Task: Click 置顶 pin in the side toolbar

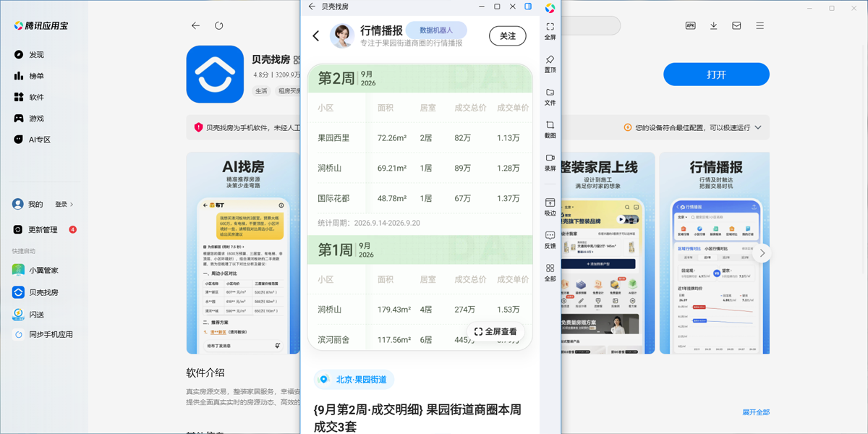Action: click(x=550, y=64)
